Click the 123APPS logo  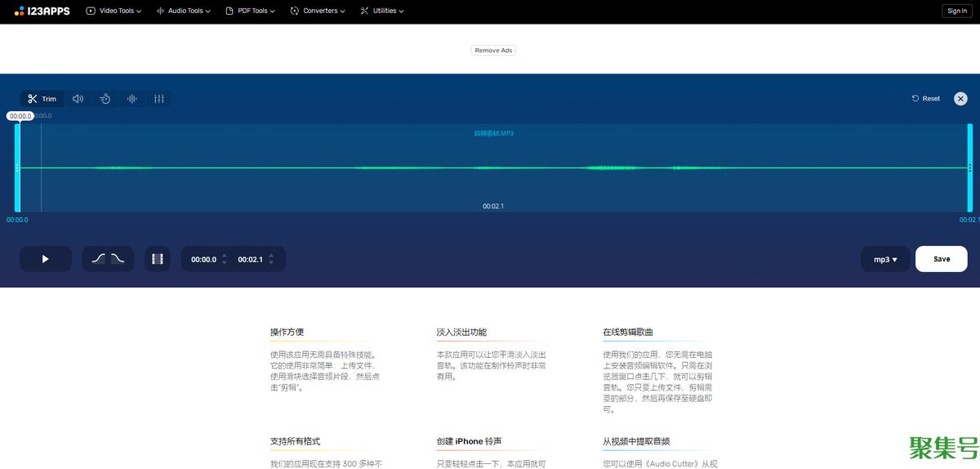(x=42, y=11)
